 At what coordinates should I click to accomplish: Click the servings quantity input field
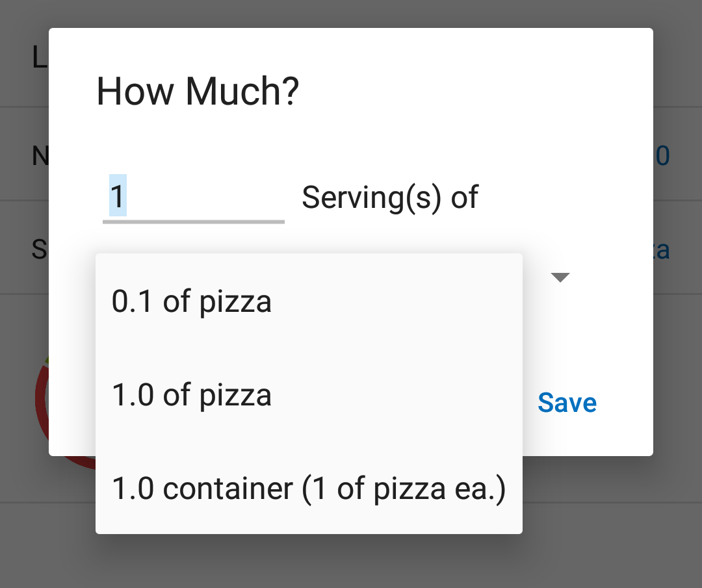click(x=193, y=198)
